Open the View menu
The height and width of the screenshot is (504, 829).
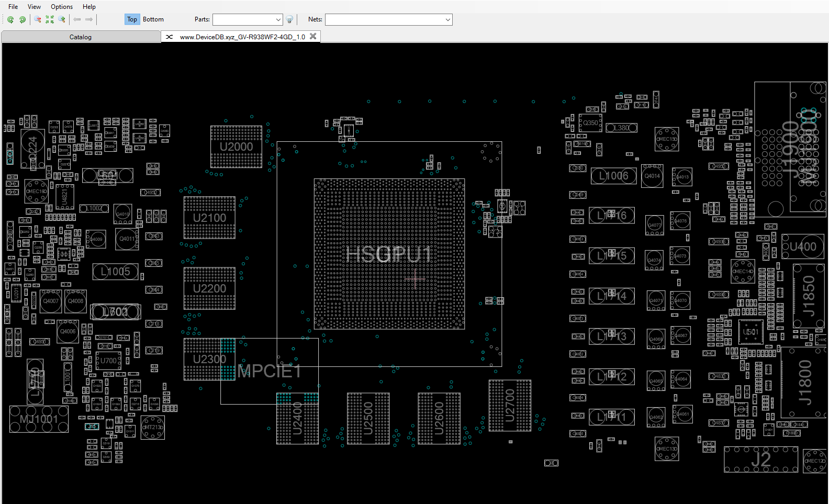click(x=34, y=7)
